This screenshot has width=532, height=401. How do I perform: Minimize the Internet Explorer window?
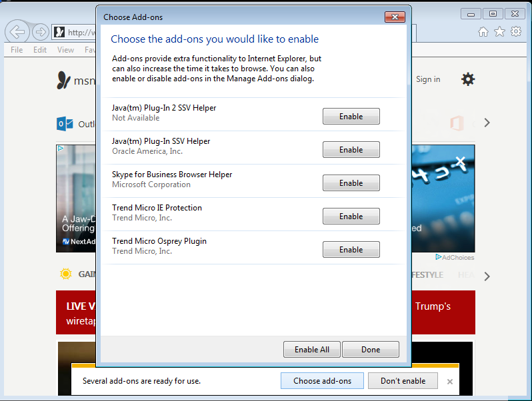coord(471,14)
